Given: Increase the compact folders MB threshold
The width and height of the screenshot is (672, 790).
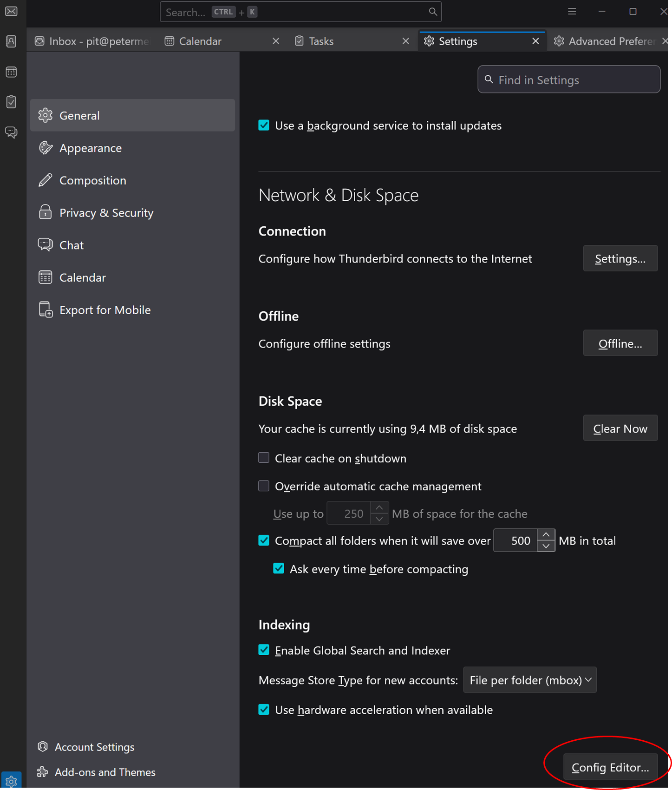Looking at the screenshot, I should 546,535.
